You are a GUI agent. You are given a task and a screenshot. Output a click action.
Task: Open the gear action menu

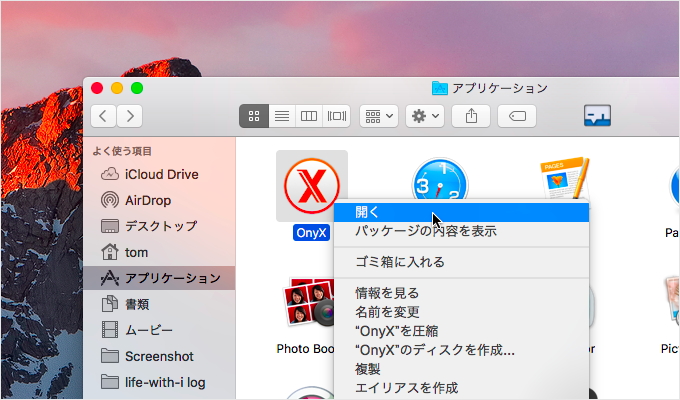click(425, 116)
